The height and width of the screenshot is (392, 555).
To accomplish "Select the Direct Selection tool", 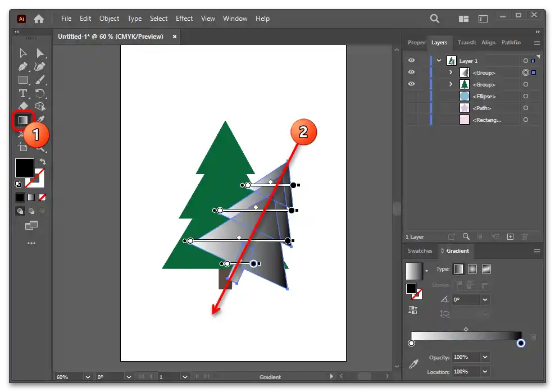I will click(40, 53).
